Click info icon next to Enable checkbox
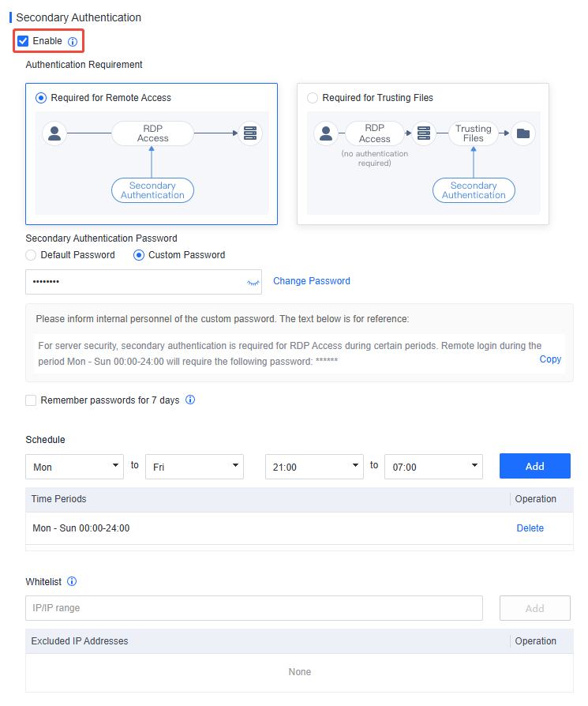 tap(73, 42)
